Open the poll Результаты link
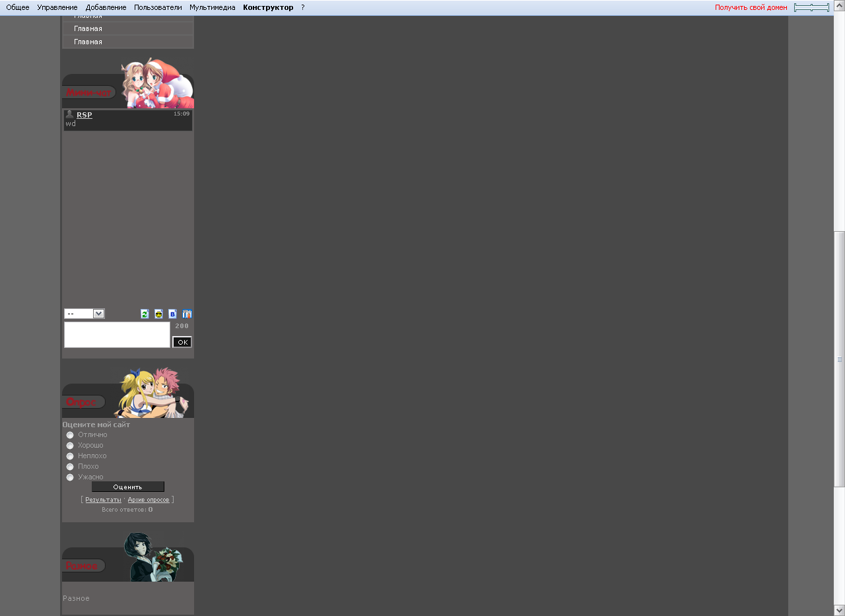 pyautogui.click(x=103, y=500)
